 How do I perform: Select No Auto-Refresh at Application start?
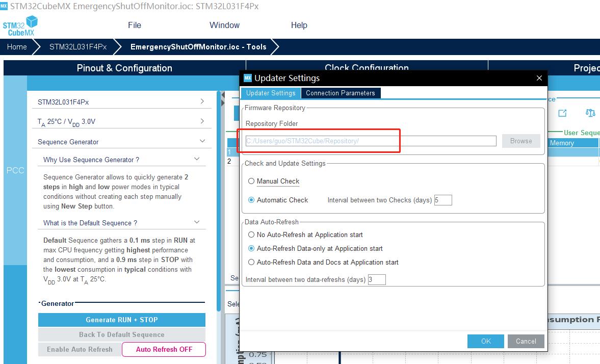[x=251, y=235]
